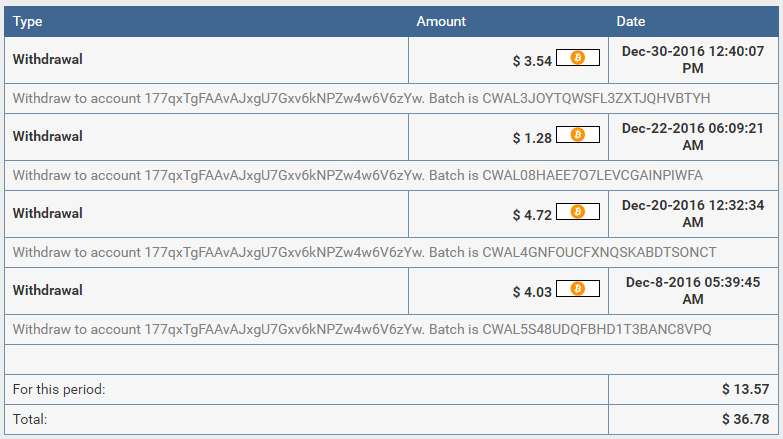Click the Withdrawal label in the first row
This screenshot has height=439, width=783.
47,59
